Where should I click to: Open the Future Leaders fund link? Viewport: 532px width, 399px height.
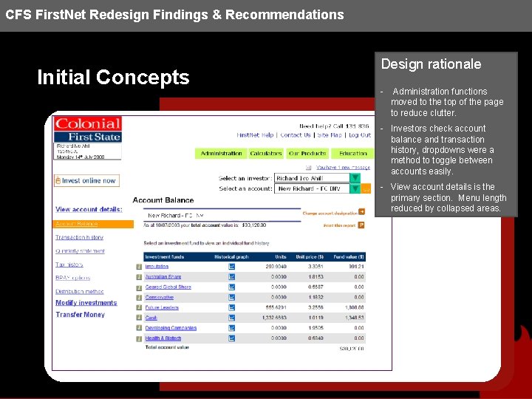(162, 307)
